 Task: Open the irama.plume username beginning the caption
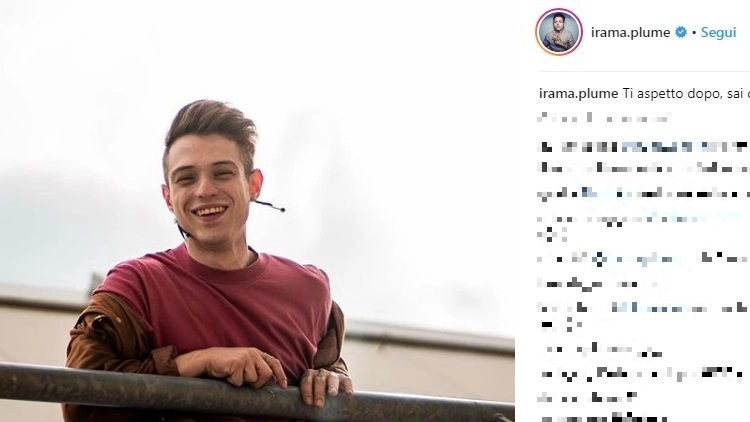578,94
